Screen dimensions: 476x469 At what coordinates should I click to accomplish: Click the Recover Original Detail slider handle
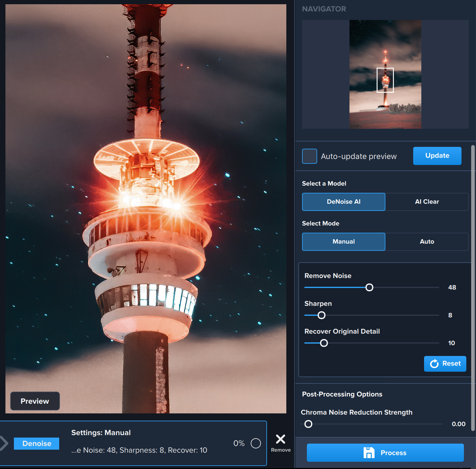point(324,343)
